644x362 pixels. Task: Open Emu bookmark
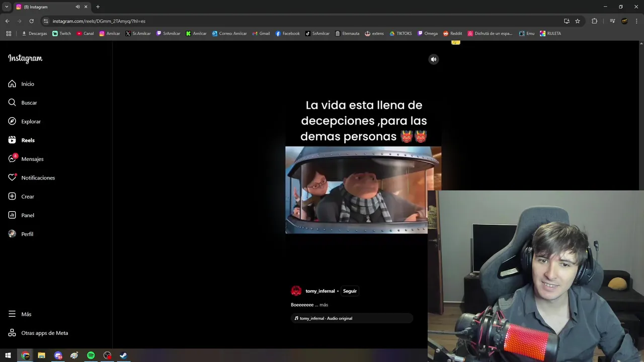(527, 34)
